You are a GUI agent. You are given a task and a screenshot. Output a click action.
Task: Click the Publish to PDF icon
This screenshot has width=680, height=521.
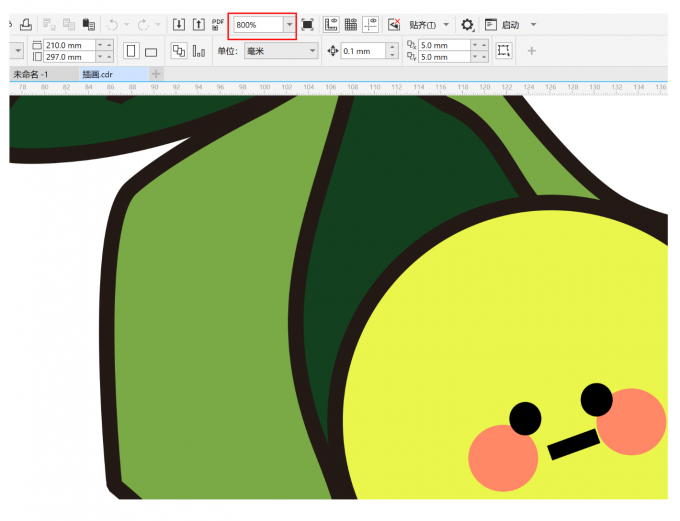point(218,24)
